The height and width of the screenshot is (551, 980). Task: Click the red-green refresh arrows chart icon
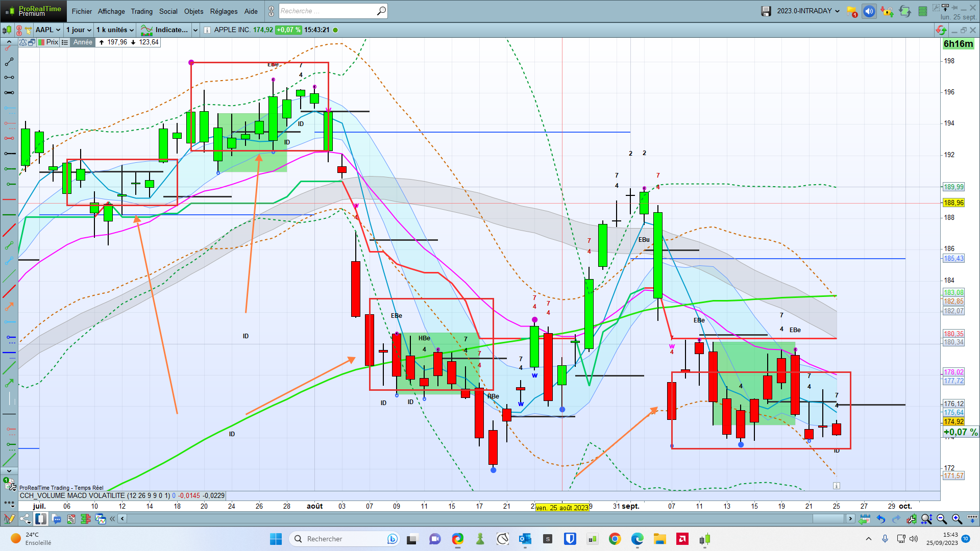coord(941,30)
